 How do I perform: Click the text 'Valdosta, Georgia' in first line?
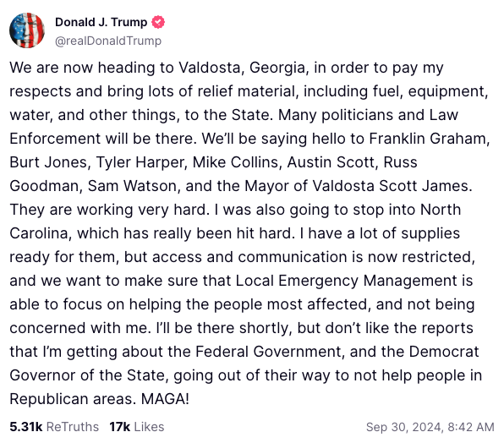pos(243,68)
